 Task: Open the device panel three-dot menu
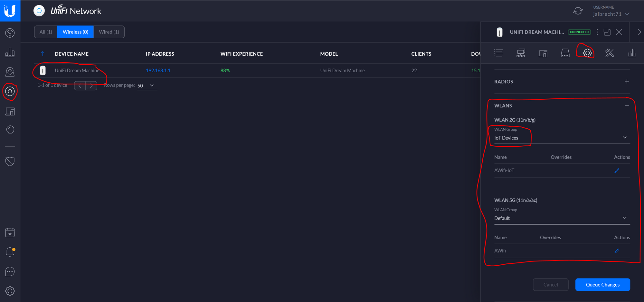597,32
